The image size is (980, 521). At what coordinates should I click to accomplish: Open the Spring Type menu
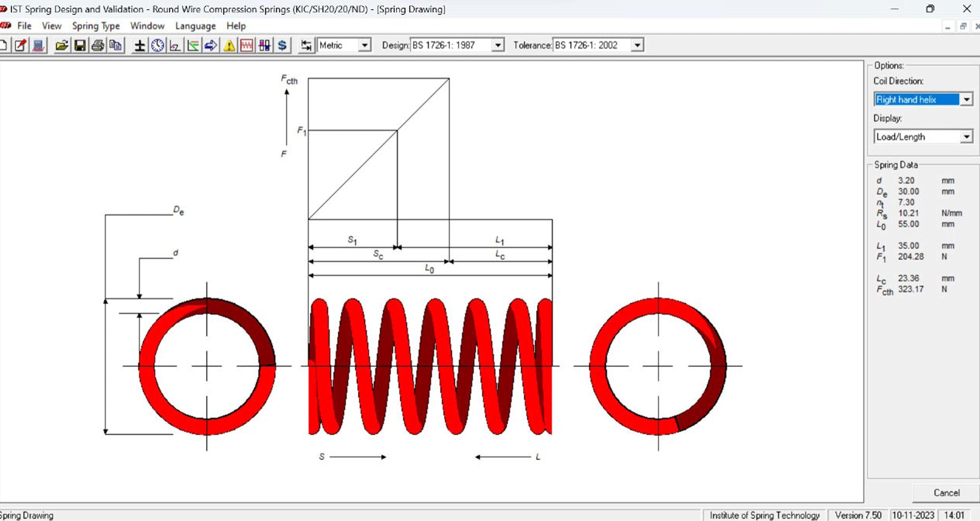pyautogui.click(x=95, y=26)
